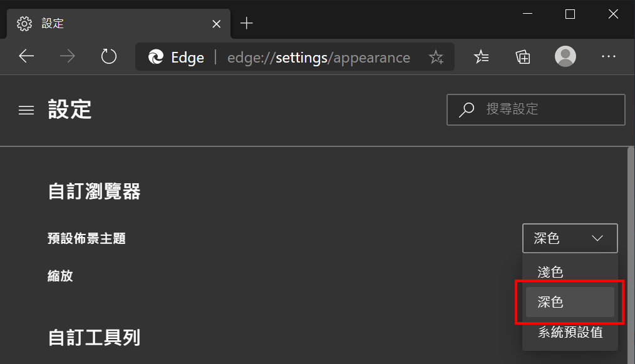Screen dimensions: 635x364
Task: Add this page to favorites star
Action: tap(436, 57)
